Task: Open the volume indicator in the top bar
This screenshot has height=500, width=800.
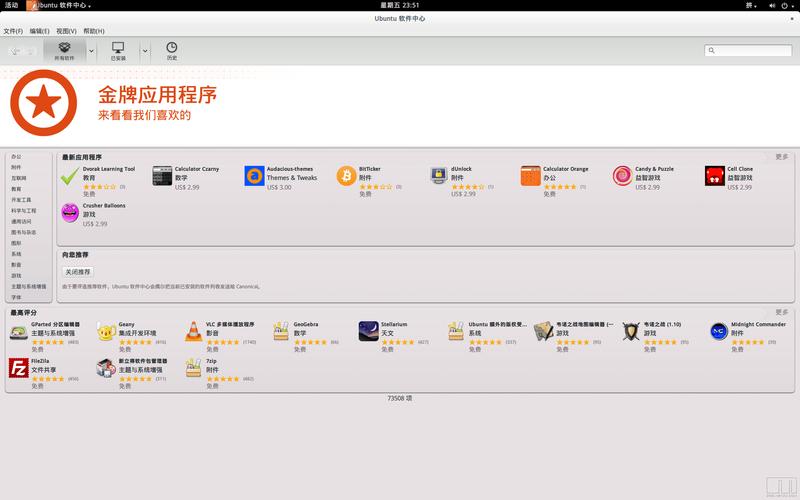Action: click(x=772, y=6)
